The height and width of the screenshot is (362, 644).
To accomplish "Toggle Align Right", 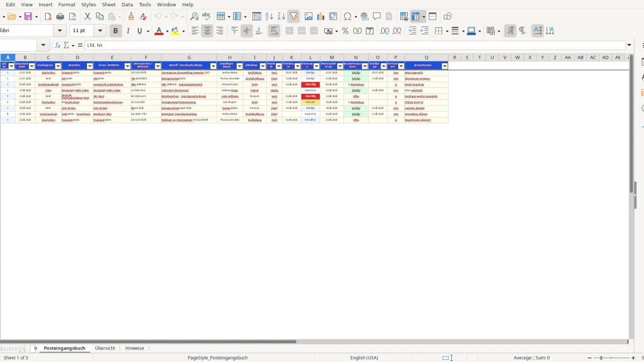I will [x=219, y=31].
